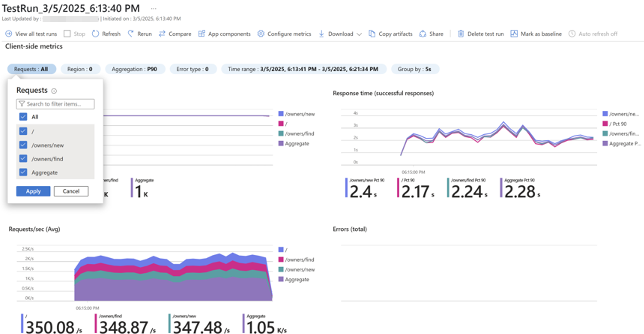Click the Refresh icon in toolbar
644x334 pixels.
point(95,34)
